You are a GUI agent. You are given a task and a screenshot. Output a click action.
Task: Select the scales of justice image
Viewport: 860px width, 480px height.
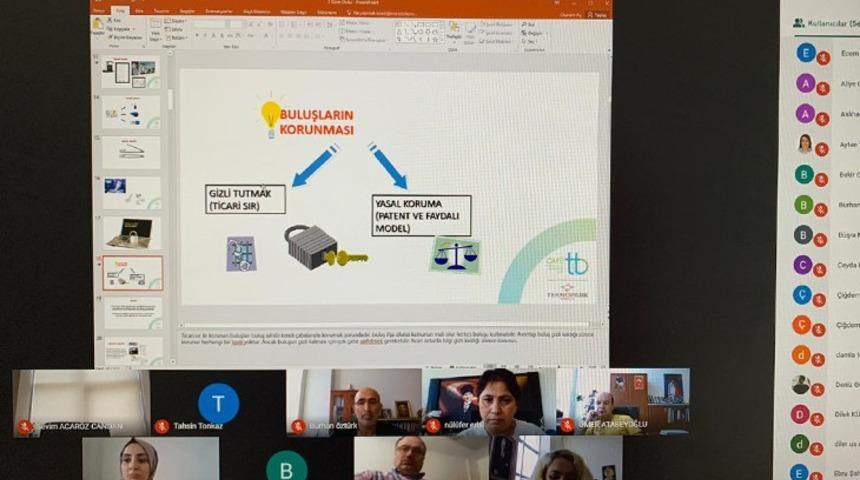click(x=455, y=254)
